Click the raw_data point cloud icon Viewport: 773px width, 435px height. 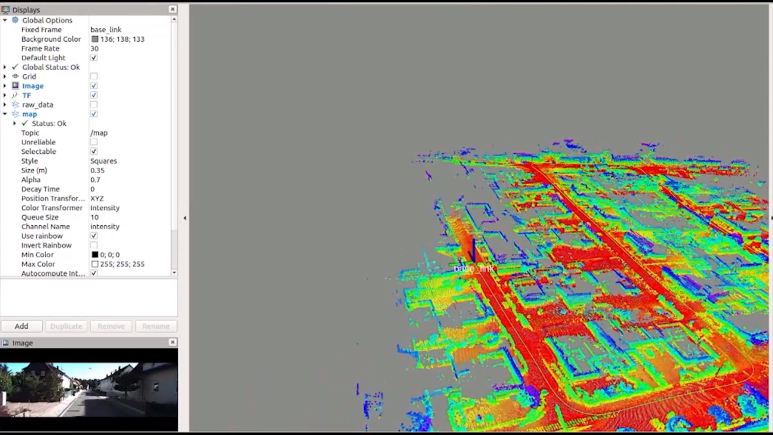pos(15,105)
